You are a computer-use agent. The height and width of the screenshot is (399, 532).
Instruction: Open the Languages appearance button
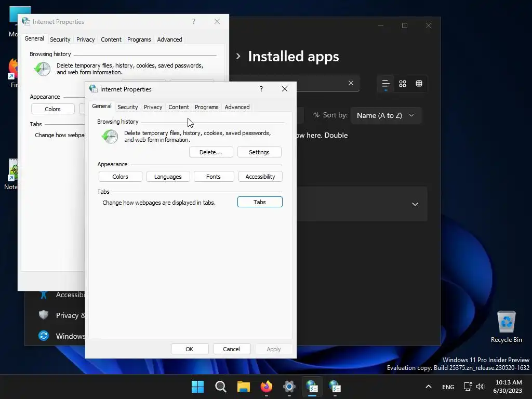click(x=168, y=177)
